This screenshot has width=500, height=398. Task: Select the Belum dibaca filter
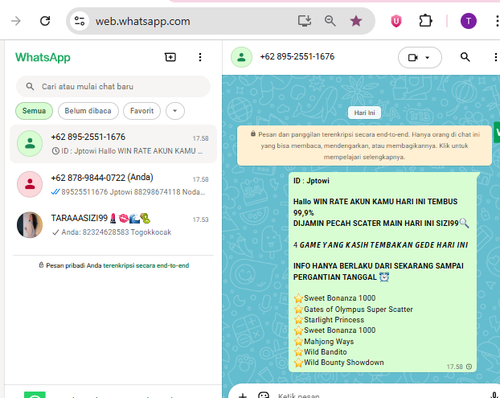(88, 111)
